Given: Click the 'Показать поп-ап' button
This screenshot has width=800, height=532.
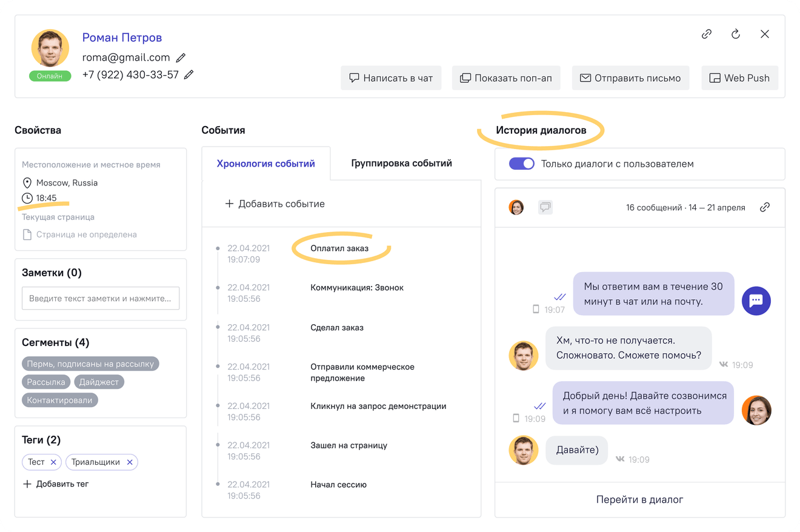Looking at the screenshot, I should [x=506, y=78].
